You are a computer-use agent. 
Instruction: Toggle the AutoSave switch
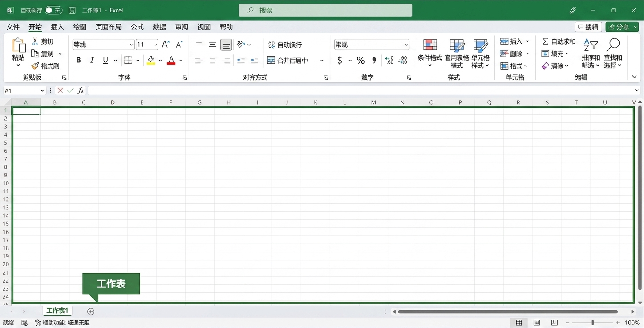point(53,10)
